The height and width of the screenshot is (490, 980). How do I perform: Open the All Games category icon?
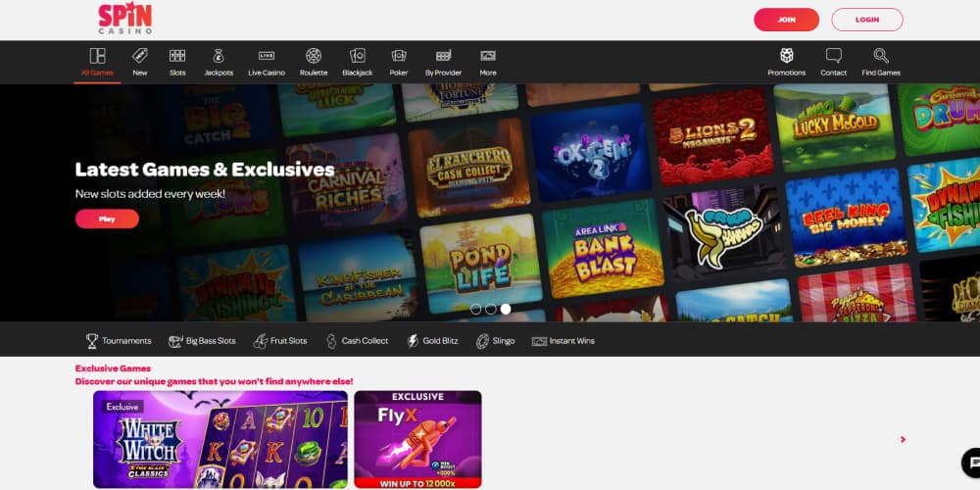click(97, 56)
